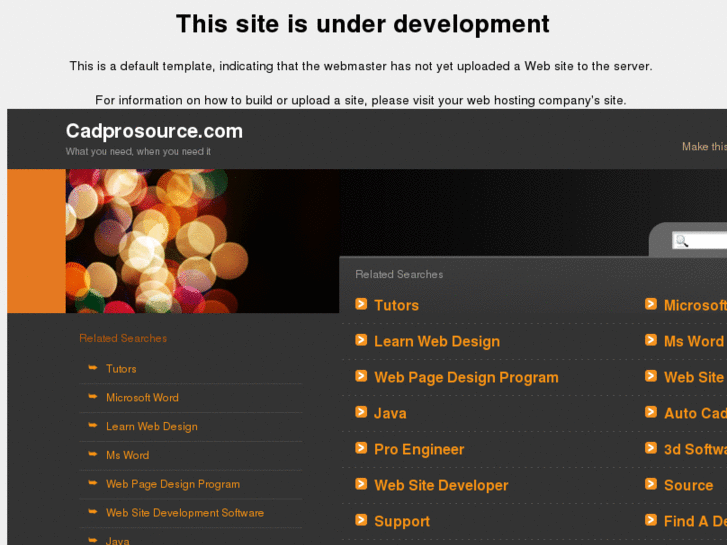Viewport: 727px width, 545px height.
Task: Click the magnifier icon in search box
Action: 682,241
